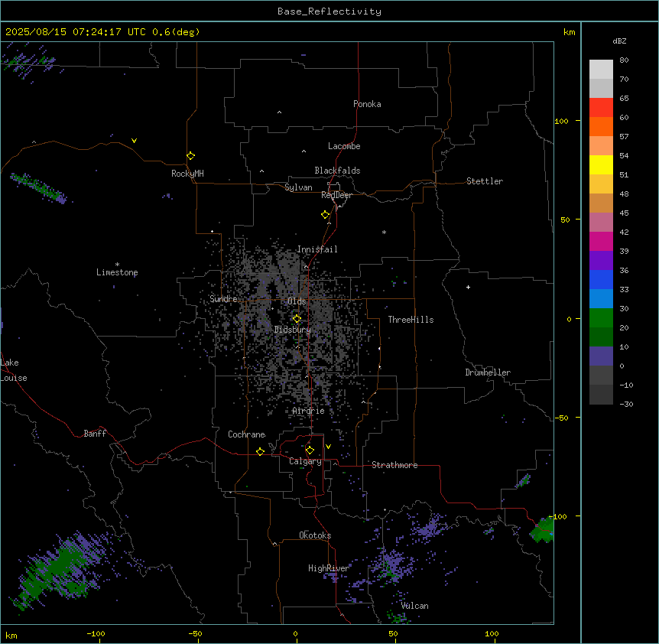
Task: Click the Innisfail city label
Action: tap(317, 249)
